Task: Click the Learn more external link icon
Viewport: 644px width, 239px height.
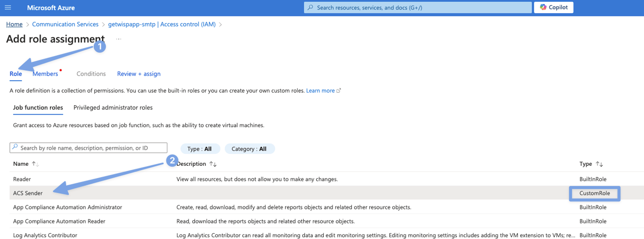Action: click(339, 91)
